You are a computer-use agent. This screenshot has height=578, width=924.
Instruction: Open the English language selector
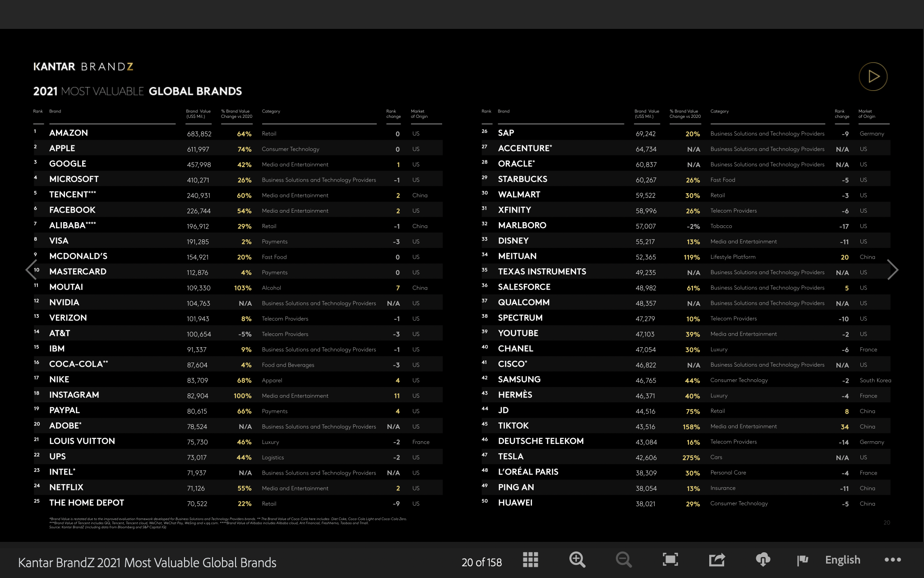tap(842, 560)
